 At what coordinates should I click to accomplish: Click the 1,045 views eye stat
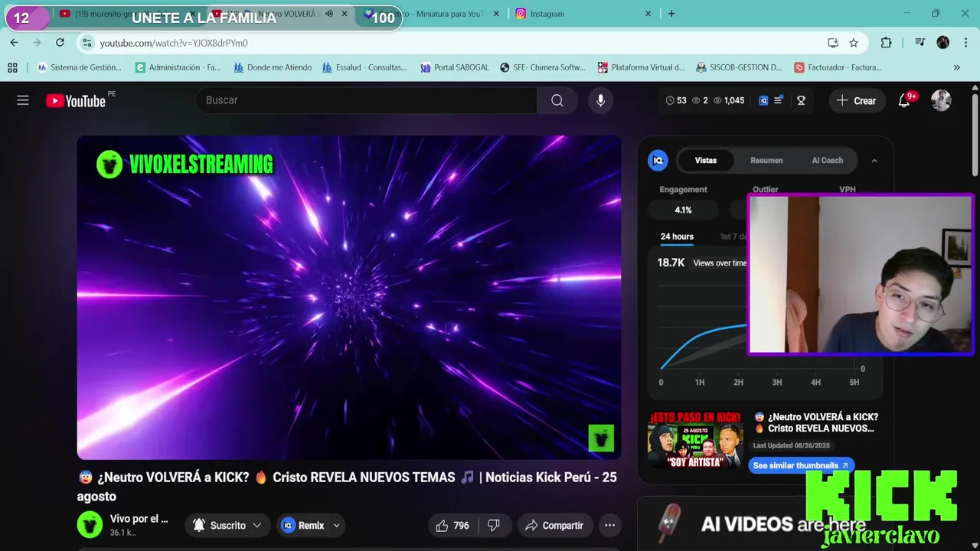click(x=729, y=100)
